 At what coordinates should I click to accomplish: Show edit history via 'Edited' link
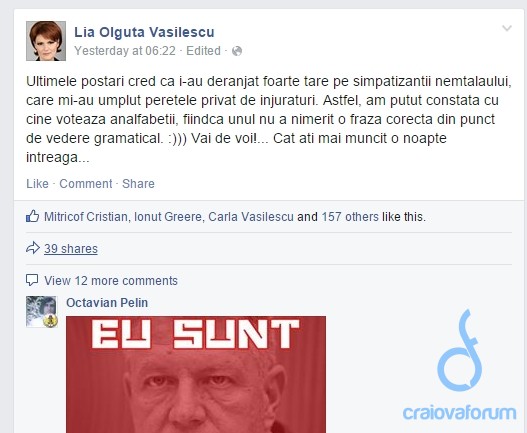pyautogui.click(x=203, y=51)
